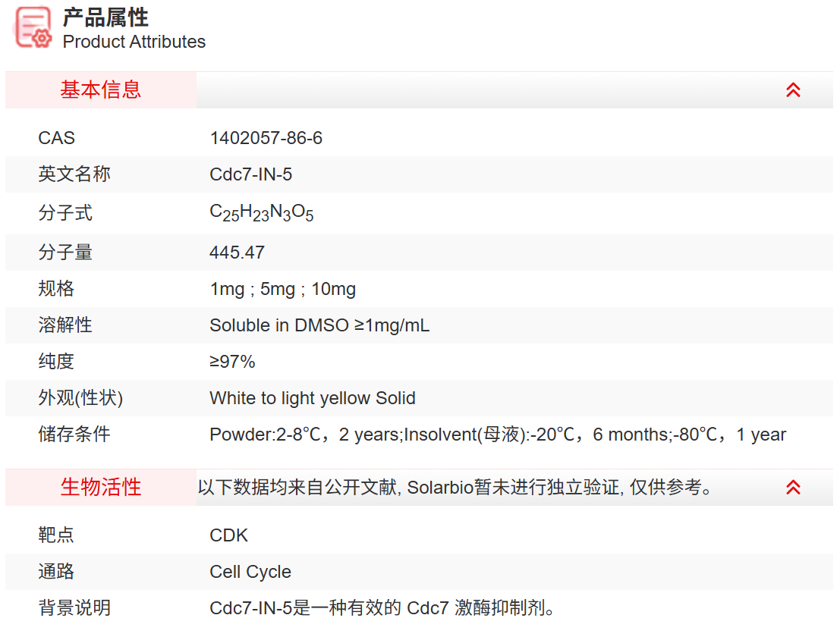Collapse the 基本信息 section with its red chevron
This screenshot has height=637, width=840.
point(793,90)
